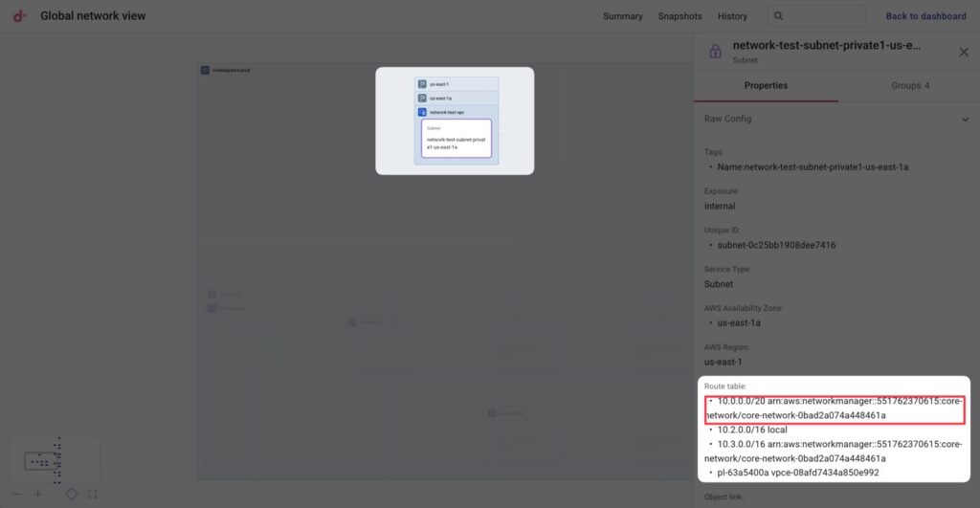Open the History view

732,16
